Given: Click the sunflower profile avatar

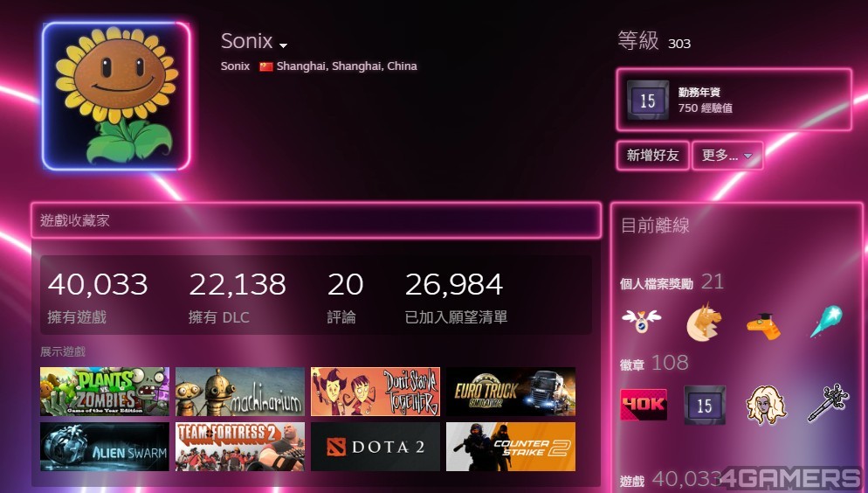Looking at the screenshot, I should (116, 96).
